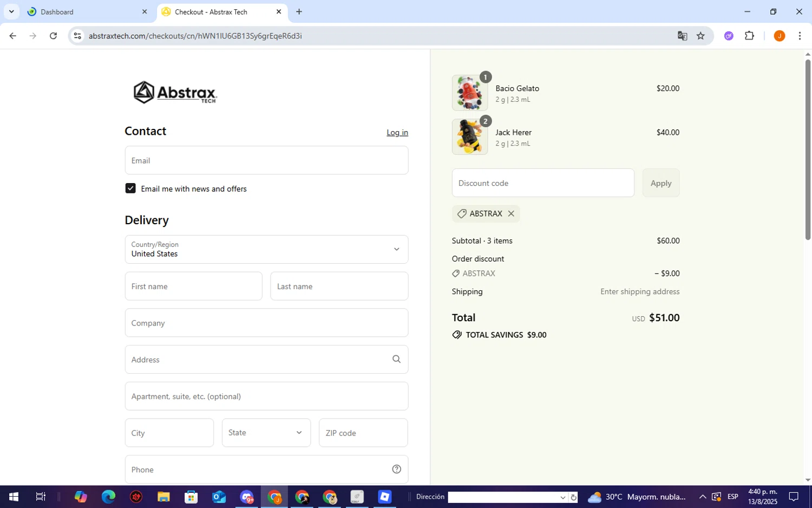
Task: Open the tab search dropdown arrow
Action: [x=11, y=11]
